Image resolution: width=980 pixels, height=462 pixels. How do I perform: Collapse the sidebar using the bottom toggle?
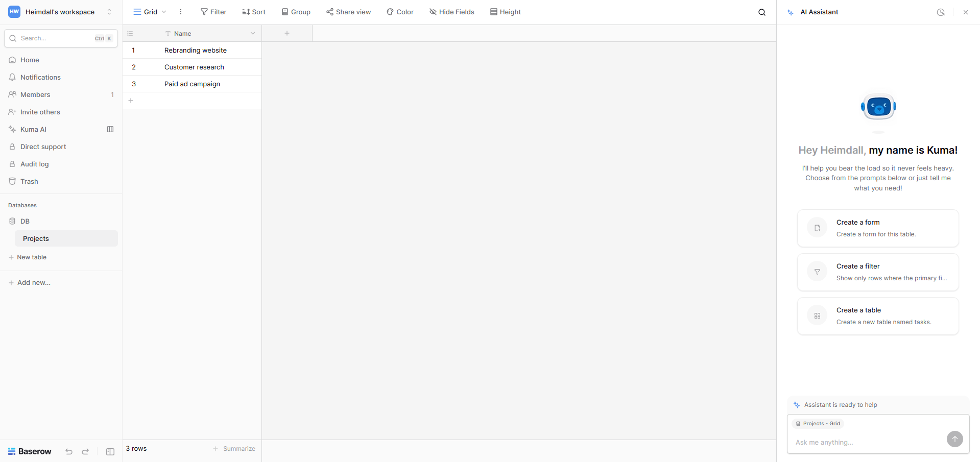click(x=110, y=451)
